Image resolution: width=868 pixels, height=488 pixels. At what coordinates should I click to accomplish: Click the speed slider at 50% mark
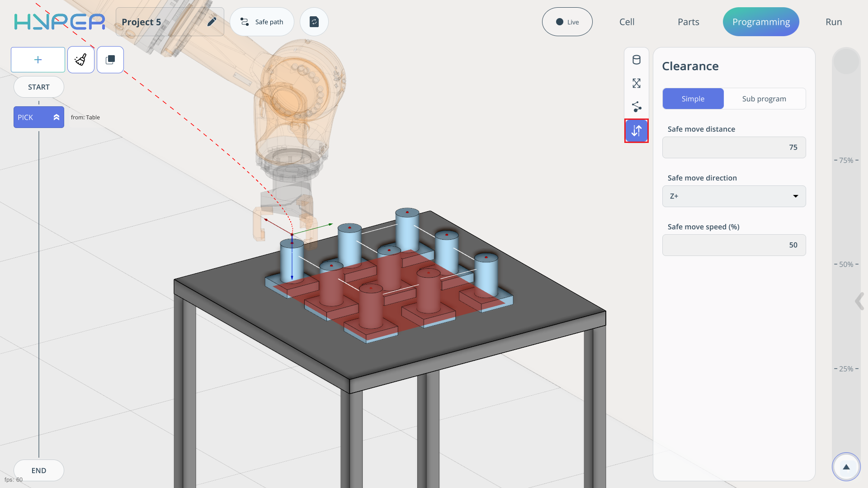[x=846, y=265]
